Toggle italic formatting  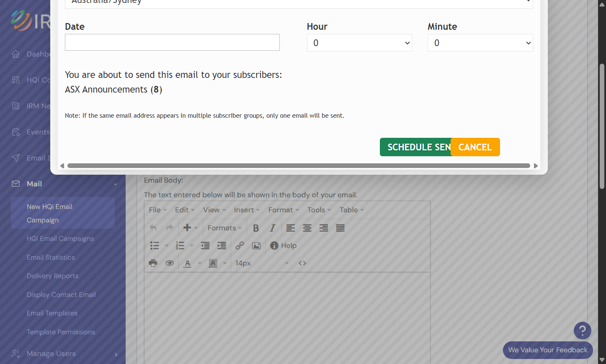click(273, 228)
